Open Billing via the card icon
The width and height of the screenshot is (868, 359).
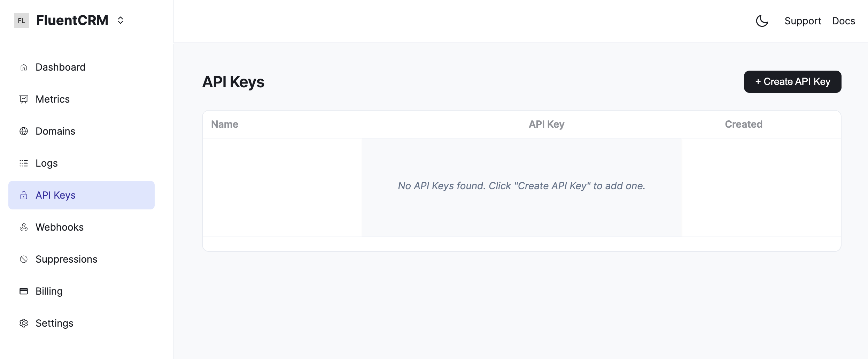pyautogui.click(x=23, y=291)
